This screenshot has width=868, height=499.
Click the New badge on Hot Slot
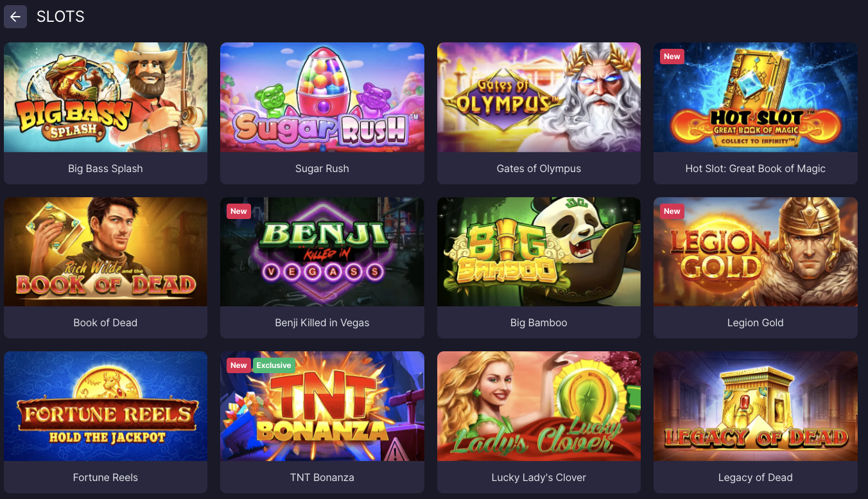pyautogui.click(x=672, y=57)
